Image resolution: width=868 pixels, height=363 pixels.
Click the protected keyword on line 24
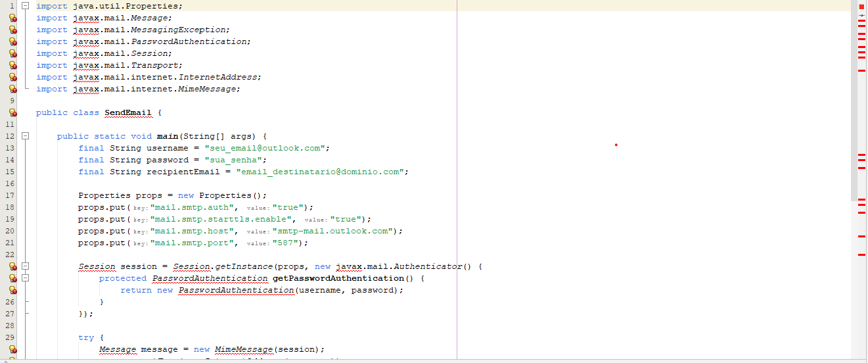pos(123,278)
